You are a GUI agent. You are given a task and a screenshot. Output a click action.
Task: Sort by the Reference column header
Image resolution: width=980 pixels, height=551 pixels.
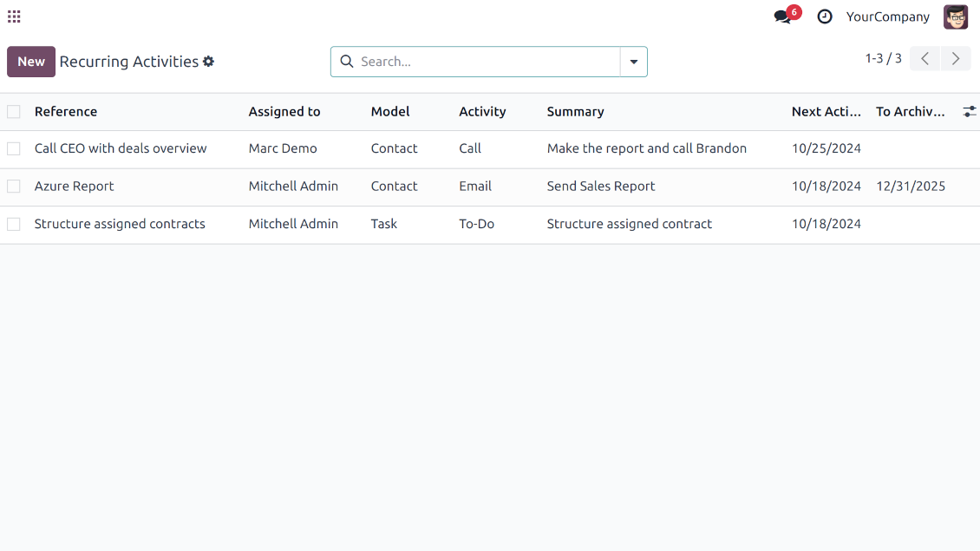tap(66, 112)
